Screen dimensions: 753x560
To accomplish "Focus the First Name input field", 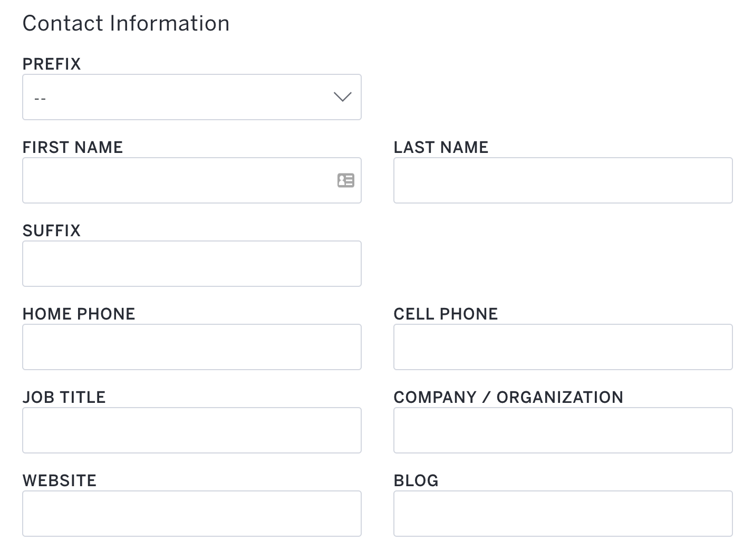I will 192,180.
